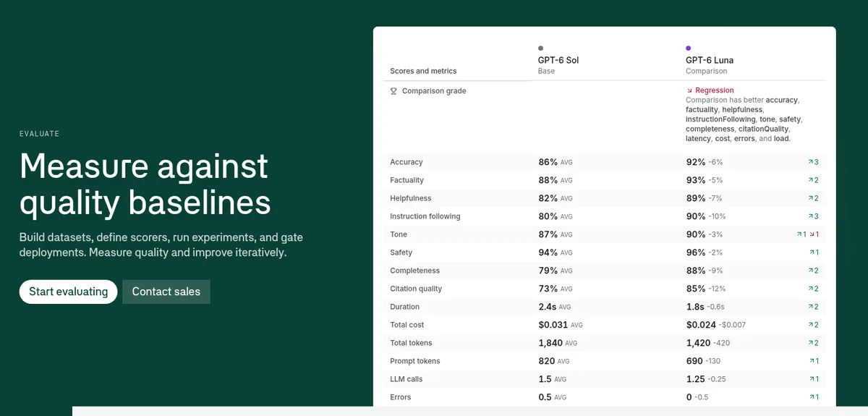
Task: Click the gray dot above GPT-6 Sol
Action: [x=540, y=48]
